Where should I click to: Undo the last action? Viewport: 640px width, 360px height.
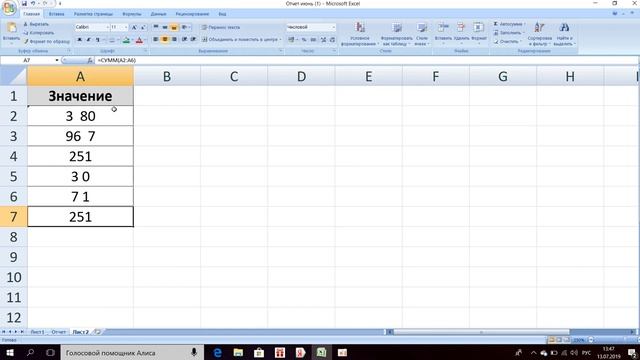pyautogui.click(x=33, y=4)
